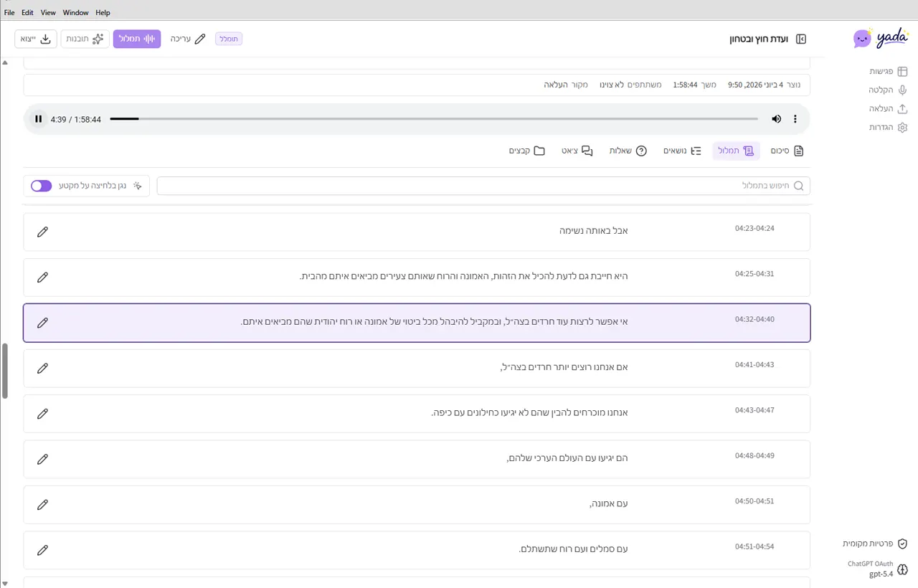Open the Window menu

[x=75, y=12]
